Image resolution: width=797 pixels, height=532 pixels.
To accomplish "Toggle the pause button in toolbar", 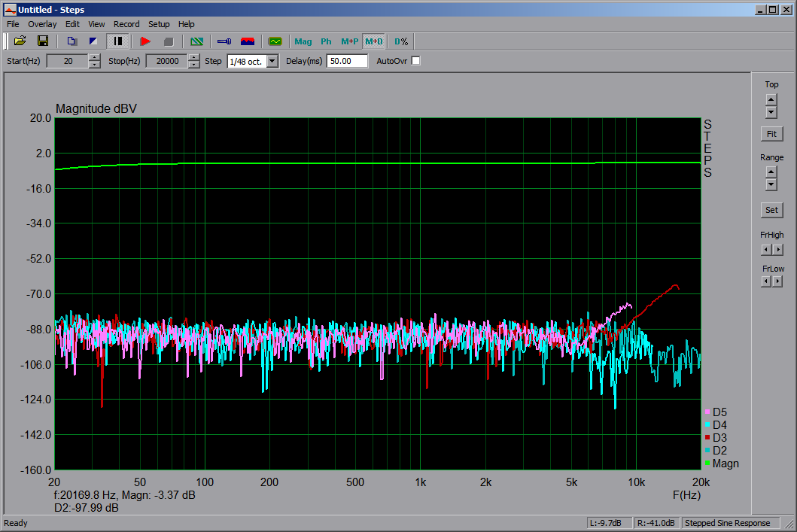I will tap(118, 41).
